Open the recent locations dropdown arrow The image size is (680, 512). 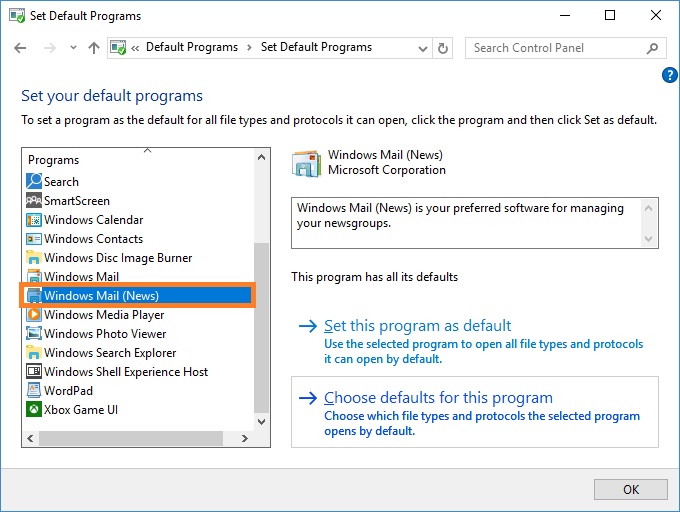pyautogui.click(x=73, y=48)
